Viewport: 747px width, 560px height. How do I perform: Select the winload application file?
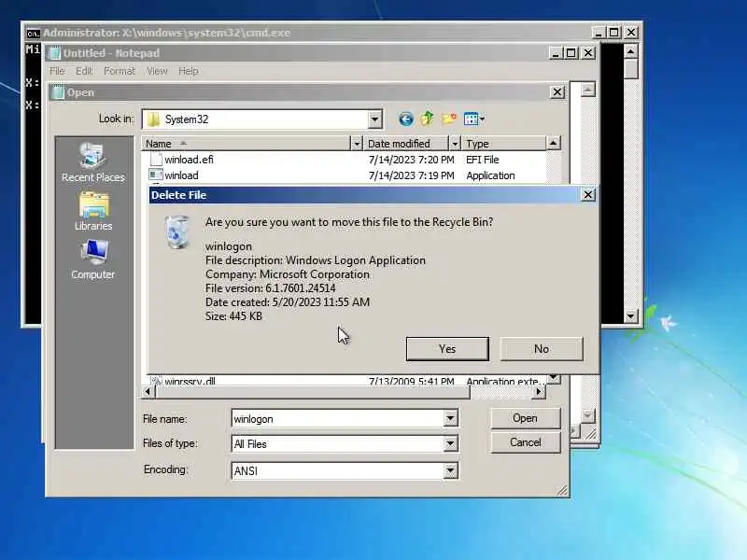click(181, 175)
